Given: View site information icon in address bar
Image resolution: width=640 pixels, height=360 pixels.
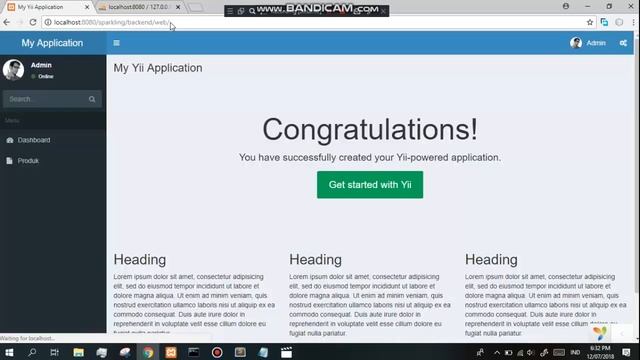Looking at the screenshot, I should (48, 22).
